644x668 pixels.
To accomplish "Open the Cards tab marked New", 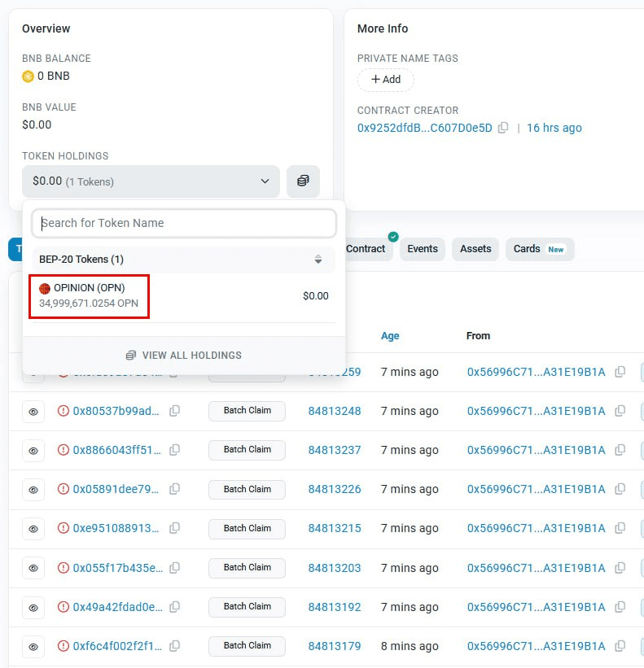I will [539, 249].
